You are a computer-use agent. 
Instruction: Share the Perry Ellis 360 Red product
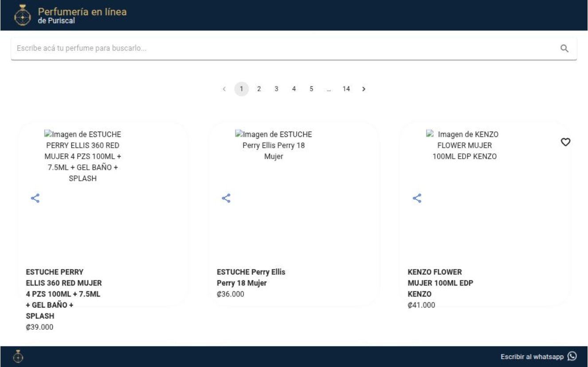pyautogui.click(x=35, y=198)
